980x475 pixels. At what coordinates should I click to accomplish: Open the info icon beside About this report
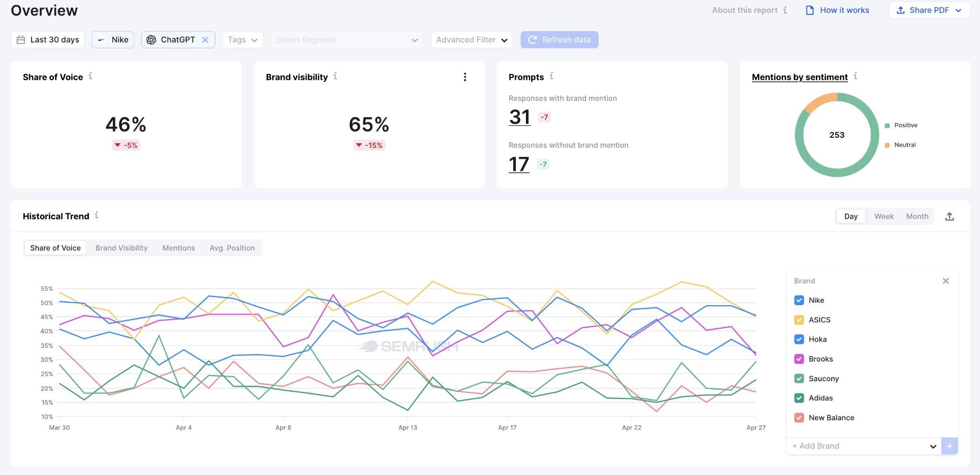click(x=785, y=10)
